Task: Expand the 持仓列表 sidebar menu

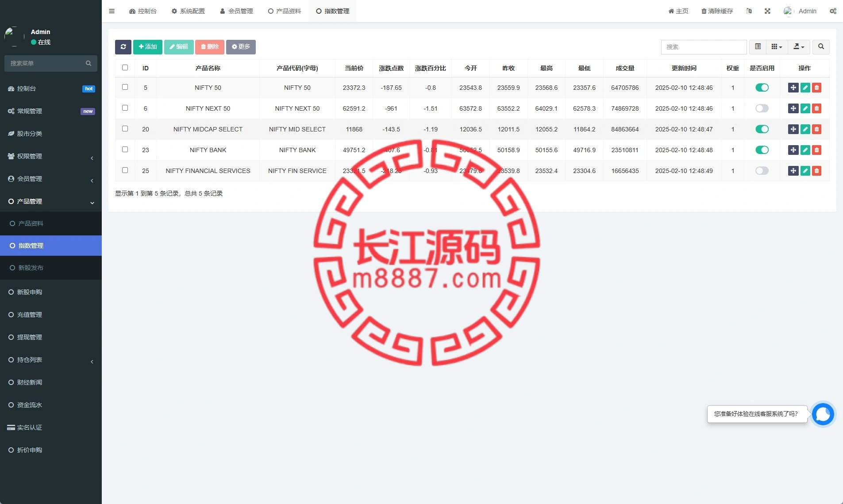Action: (51, 360)
